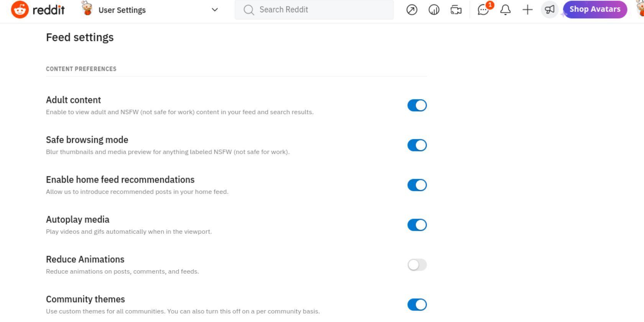Click the chevron next to User Settings

pos(215,10)
